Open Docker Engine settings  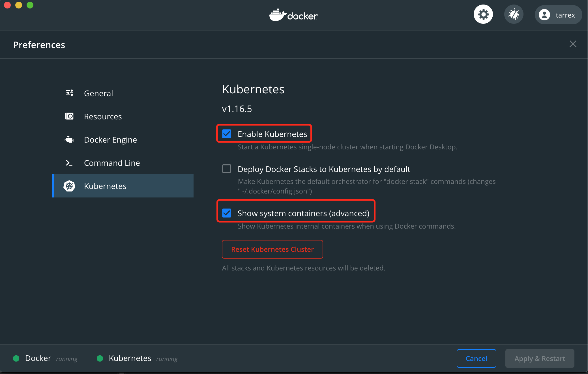coord(111,139)
